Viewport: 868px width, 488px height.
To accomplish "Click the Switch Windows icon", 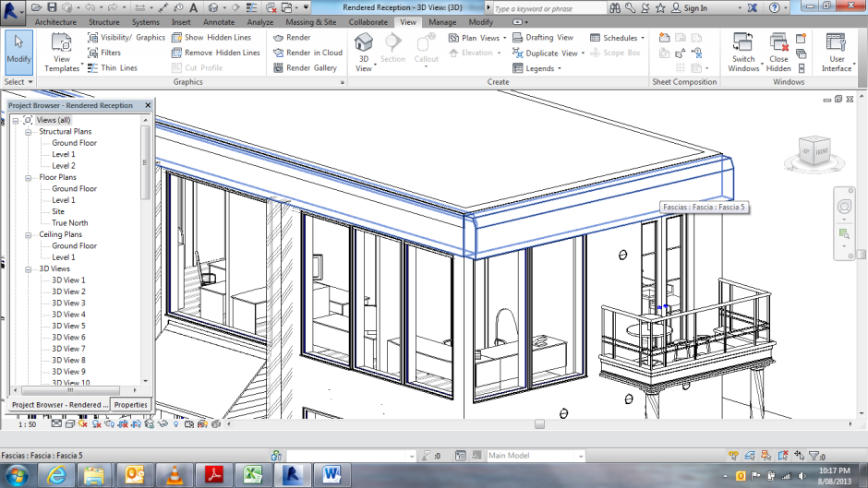I will coord(743,51).
